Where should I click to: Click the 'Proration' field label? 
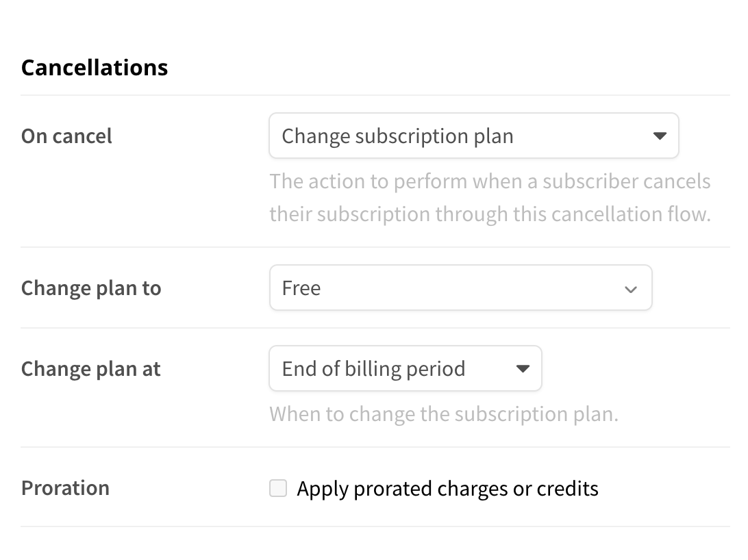coord(65,488)
